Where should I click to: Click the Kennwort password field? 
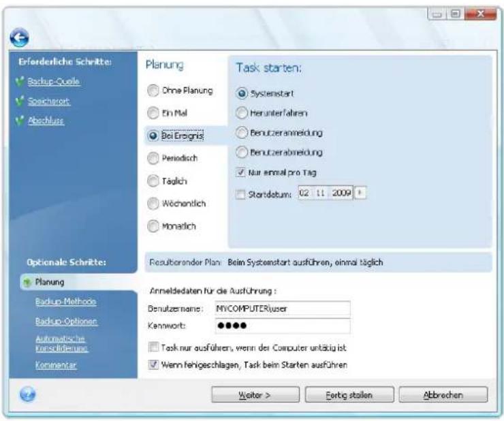coord(283,326)
